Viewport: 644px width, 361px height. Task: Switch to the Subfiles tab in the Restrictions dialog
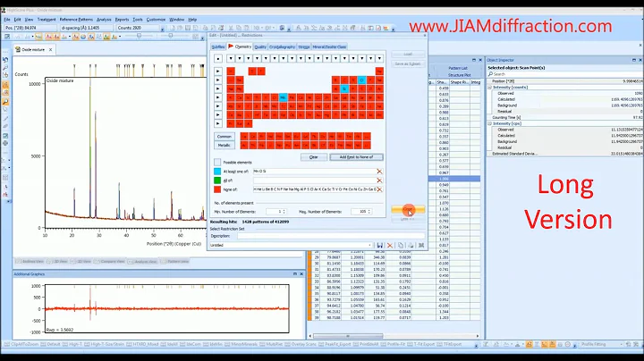(217, 47)
